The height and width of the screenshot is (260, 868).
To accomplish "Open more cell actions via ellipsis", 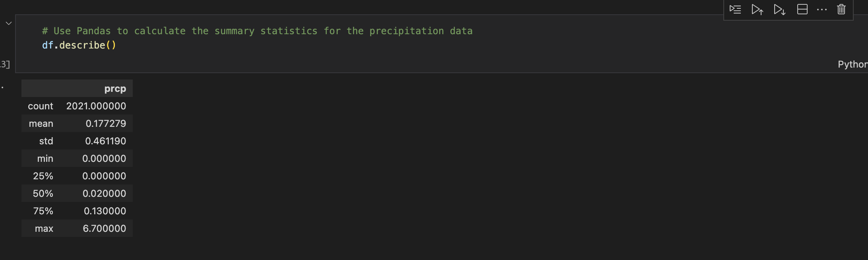I will 821,10.
